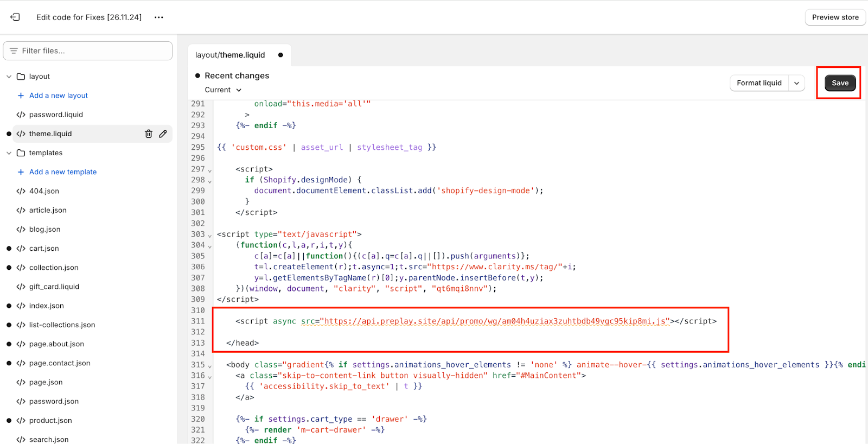This screenshot has width=868, height=444.
Task: Click the Format liquid button
Action: [759, 83]
